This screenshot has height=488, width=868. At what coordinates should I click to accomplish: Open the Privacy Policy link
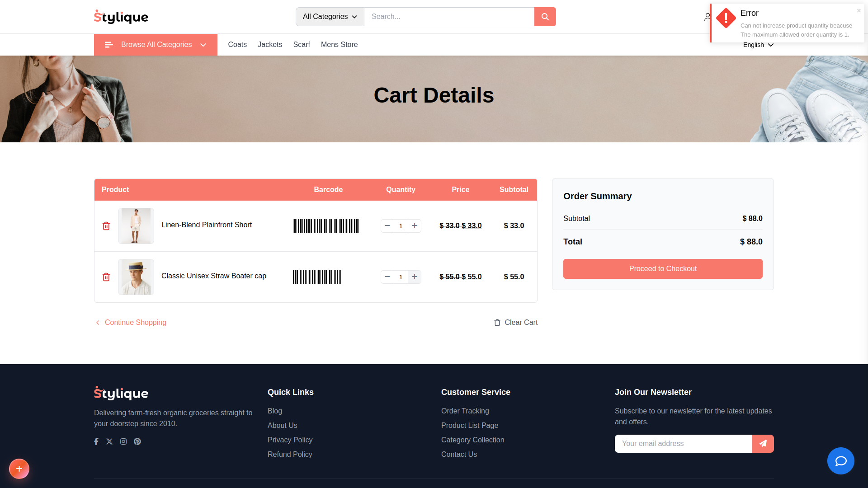[x=290, y=440]
